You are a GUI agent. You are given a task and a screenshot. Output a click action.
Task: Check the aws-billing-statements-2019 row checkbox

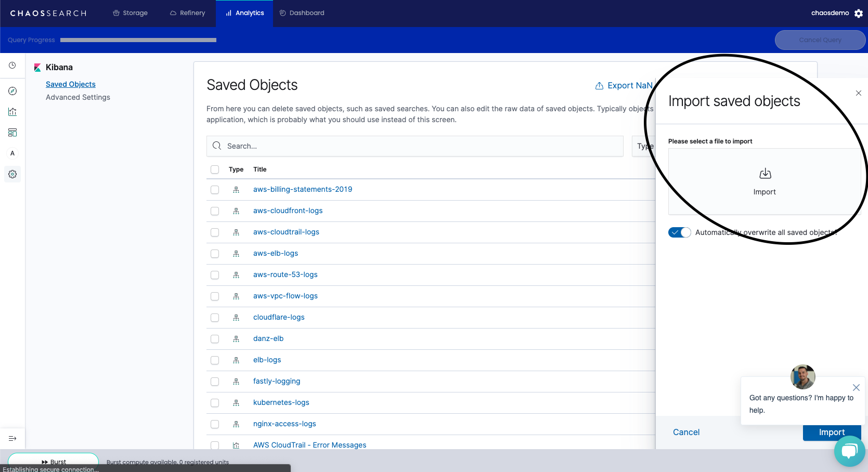click(x=215, y=190)
